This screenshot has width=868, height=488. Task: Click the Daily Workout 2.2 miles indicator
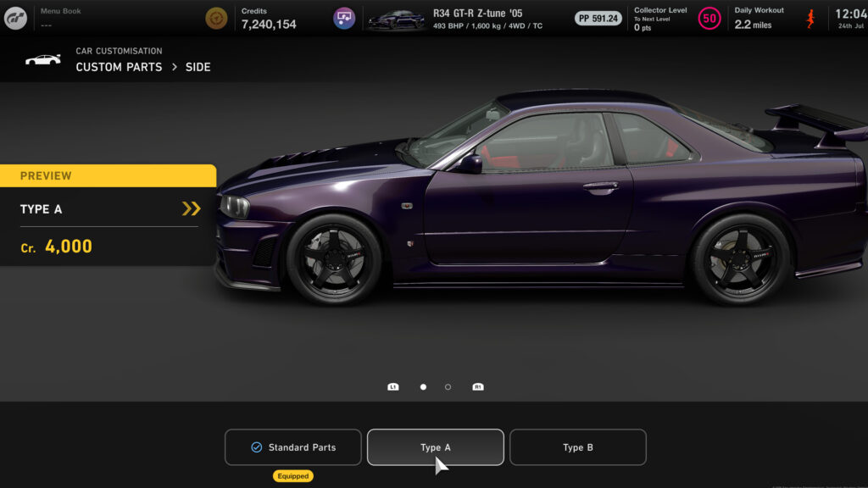(x=759, y=19)
